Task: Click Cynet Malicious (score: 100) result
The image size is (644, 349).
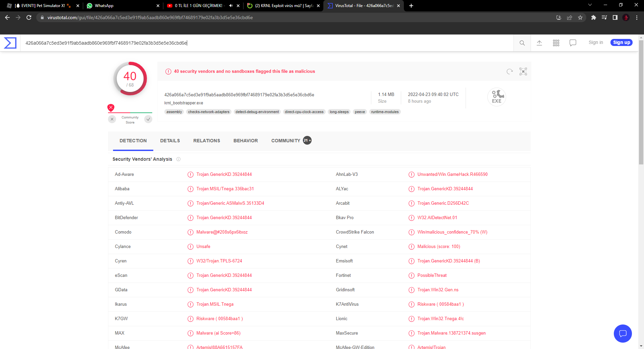Action: tap(439, 247)
